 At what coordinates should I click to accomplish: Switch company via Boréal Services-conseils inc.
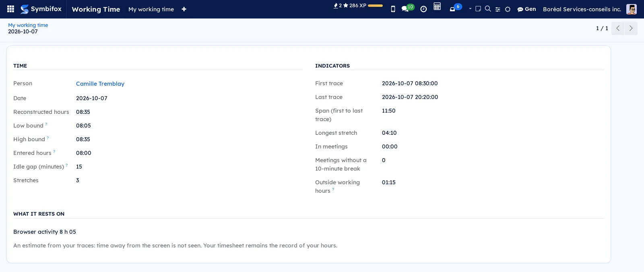tap(582, 9)
